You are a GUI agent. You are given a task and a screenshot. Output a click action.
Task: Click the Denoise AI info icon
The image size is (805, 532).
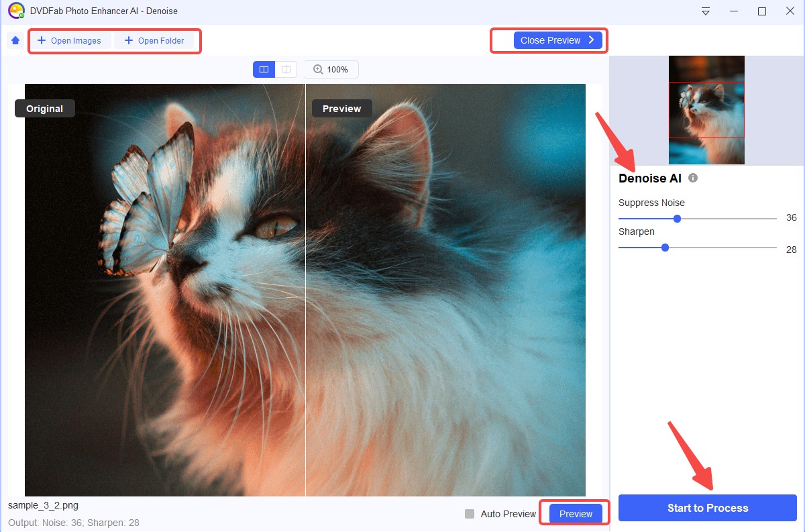[693, 178]
